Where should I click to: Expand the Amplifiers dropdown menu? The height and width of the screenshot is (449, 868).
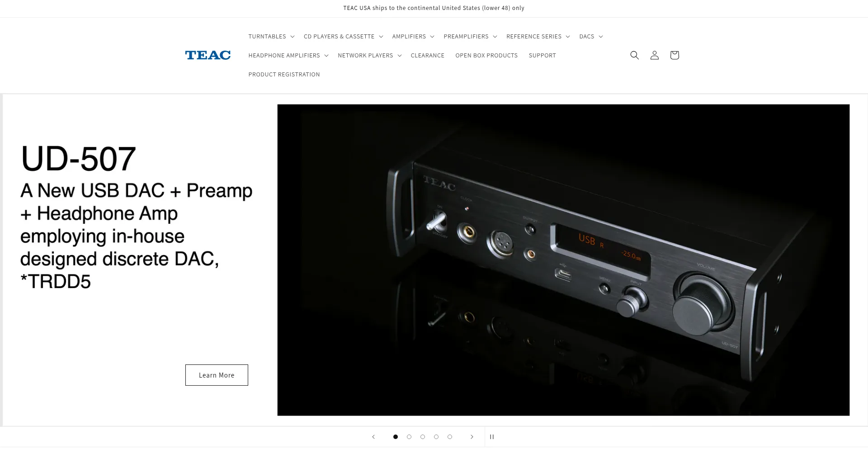[x=413, y=36]
